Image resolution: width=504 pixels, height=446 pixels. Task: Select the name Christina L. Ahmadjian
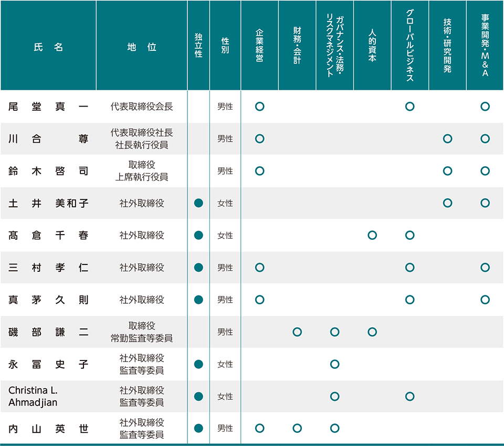click(33, 396)
